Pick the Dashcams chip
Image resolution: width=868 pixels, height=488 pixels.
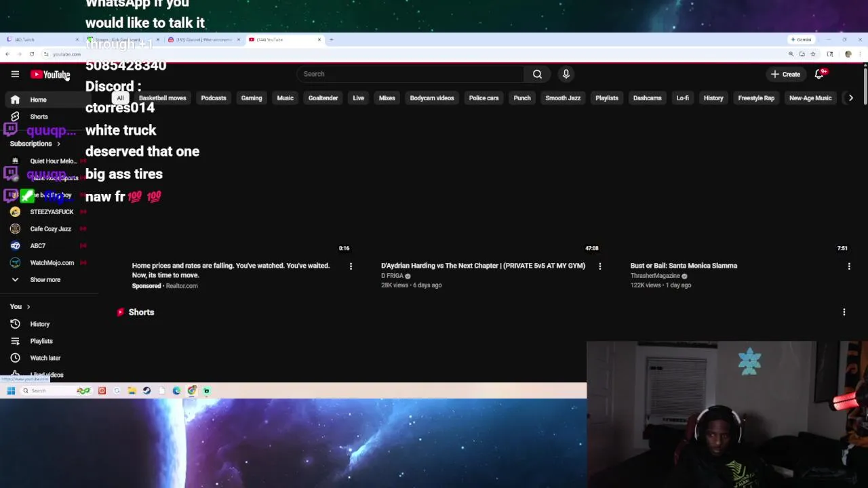click(647, 98)
